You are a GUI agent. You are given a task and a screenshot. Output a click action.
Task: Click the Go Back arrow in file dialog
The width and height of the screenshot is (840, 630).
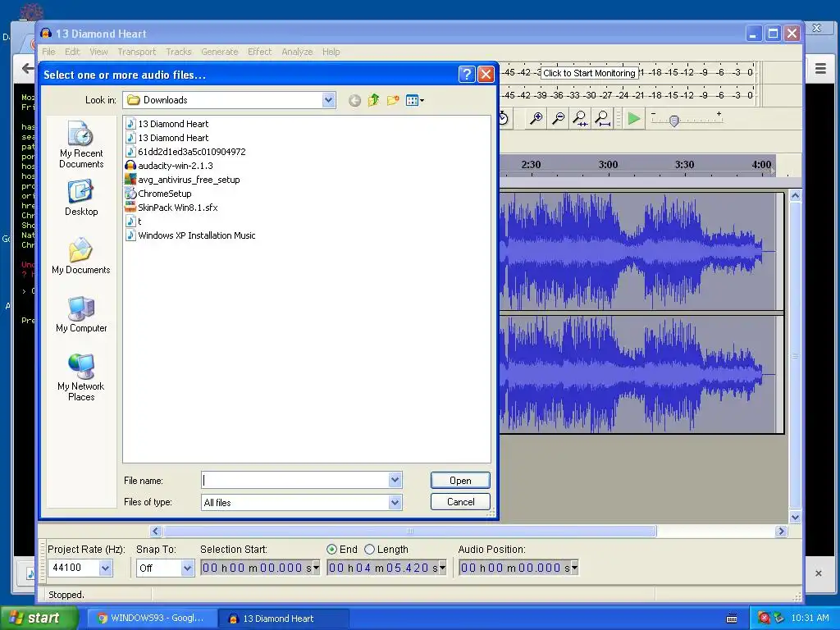[x=354, y=100]
